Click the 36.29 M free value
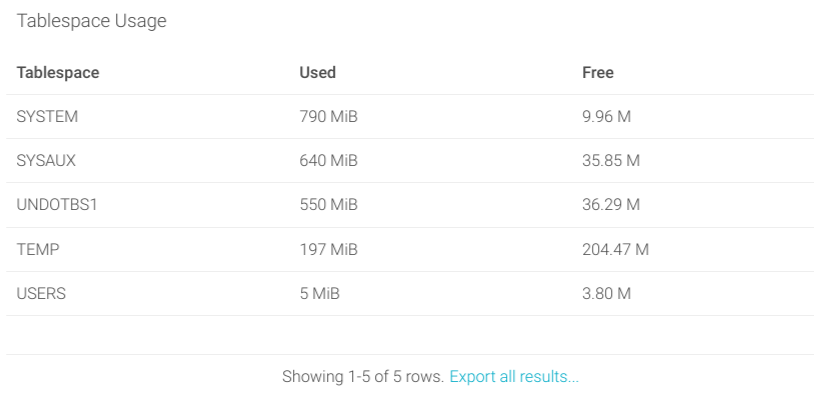 point(611,204)
